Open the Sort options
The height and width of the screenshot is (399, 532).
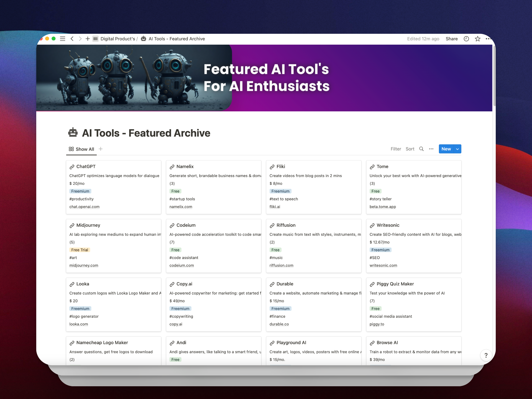(x=410, y=149)
